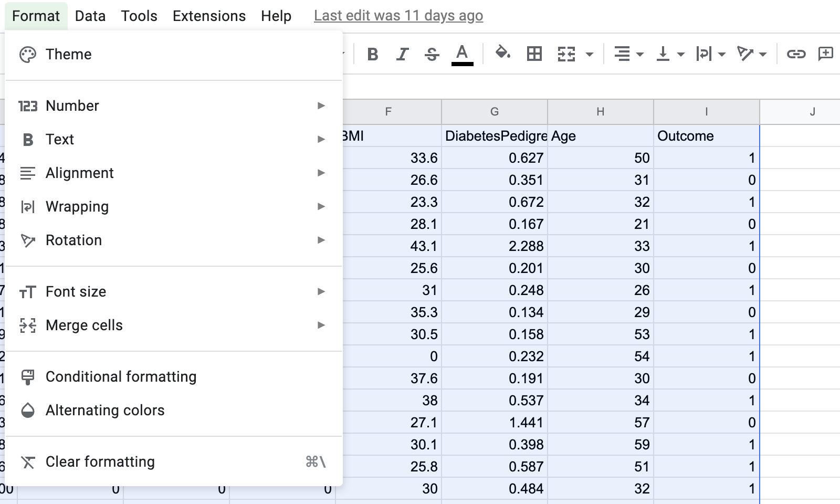The image size is (840, 504).
Task: Select Conditional formatting menu item
Action: (121, 377)
